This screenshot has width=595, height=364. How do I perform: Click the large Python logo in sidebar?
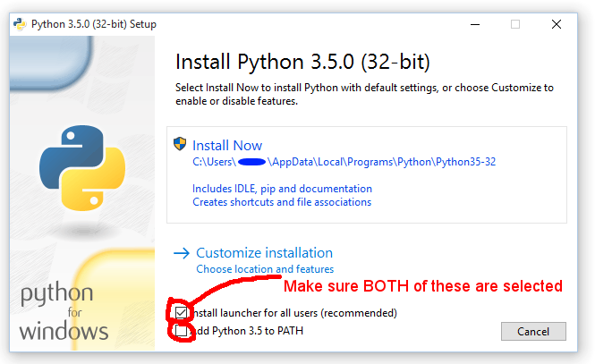click(82, 168)
